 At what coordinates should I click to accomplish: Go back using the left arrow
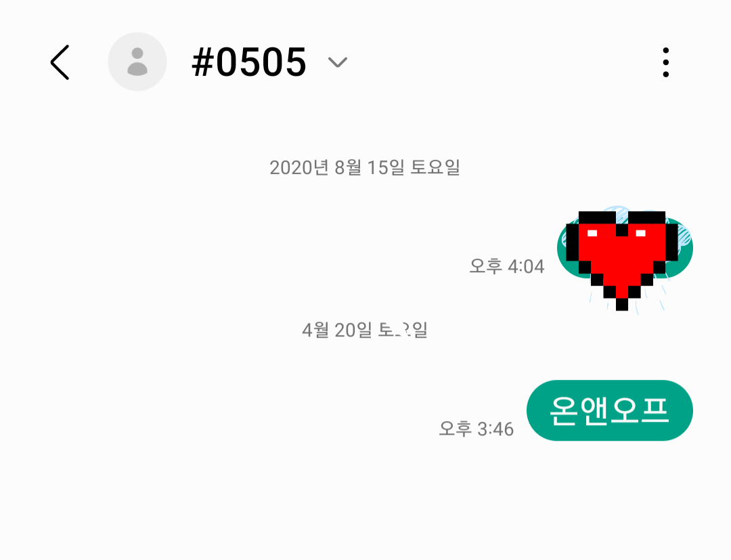click(x=60, y=62)
